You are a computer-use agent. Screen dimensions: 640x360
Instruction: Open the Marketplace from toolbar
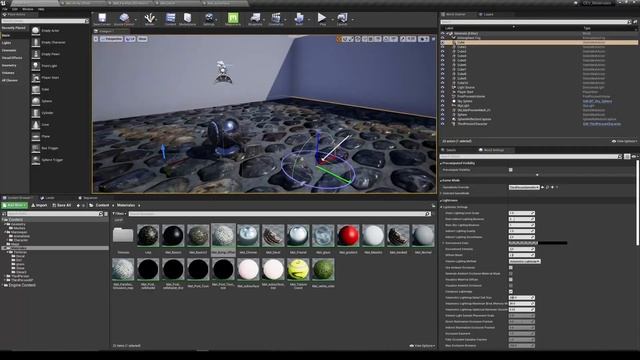(x=187, y=19)
